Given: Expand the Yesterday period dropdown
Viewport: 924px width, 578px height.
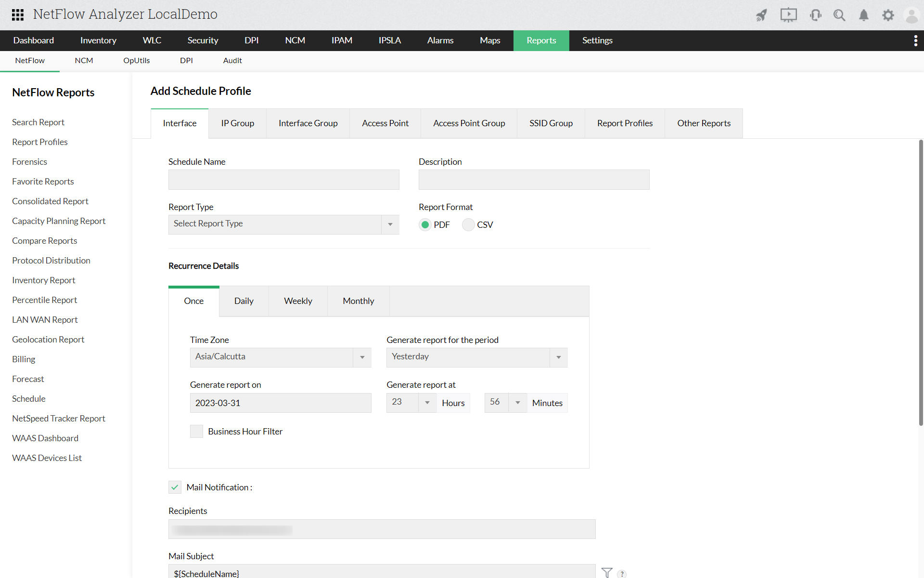Looking at the screenshot, I should coord(476,357).
